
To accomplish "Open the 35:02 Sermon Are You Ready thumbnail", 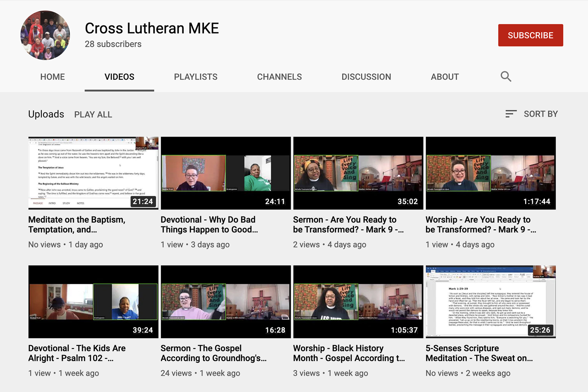I will click(358, 173).
